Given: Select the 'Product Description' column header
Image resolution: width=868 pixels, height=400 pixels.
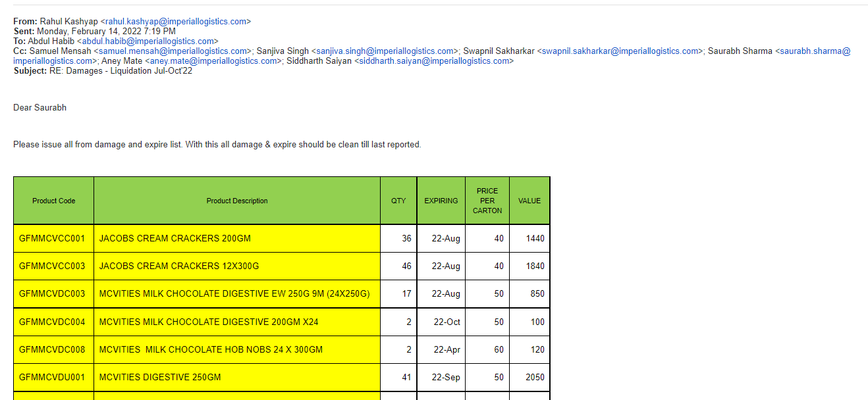Looking at the screenshot, I should click(237, 201).
